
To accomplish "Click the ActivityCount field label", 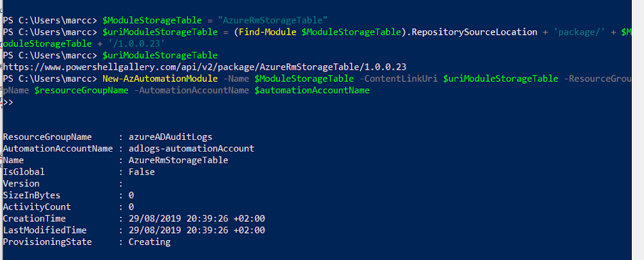I will pos(37,207).
